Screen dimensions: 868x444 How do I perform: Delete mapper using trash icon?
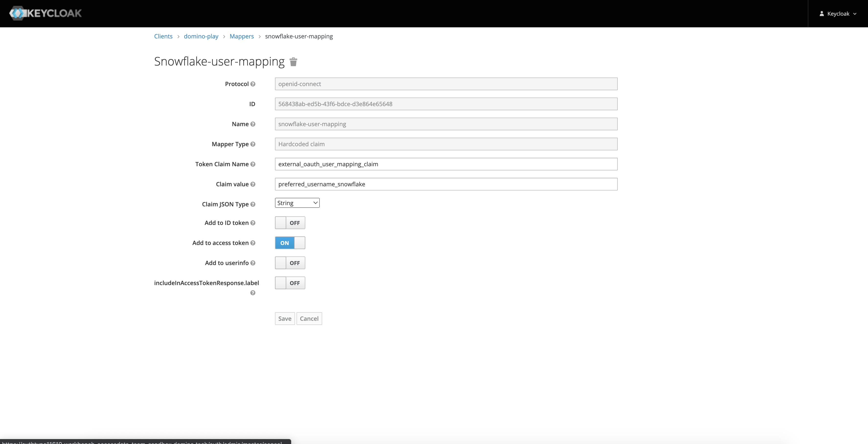coord(294,62)
